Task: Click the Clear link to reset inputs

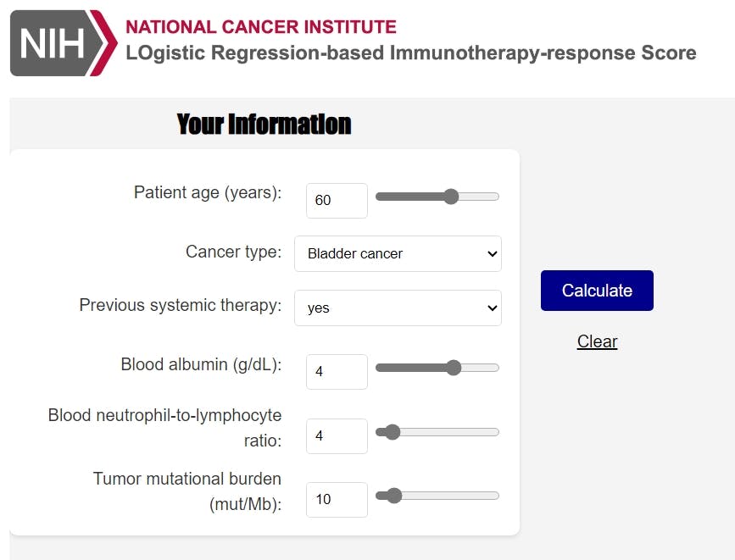Action: [x=597, y=341]
